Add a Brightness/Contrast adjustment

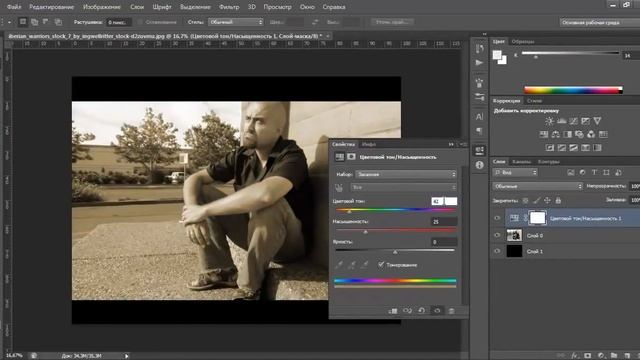pyautogui.click(x=549, y=121)
